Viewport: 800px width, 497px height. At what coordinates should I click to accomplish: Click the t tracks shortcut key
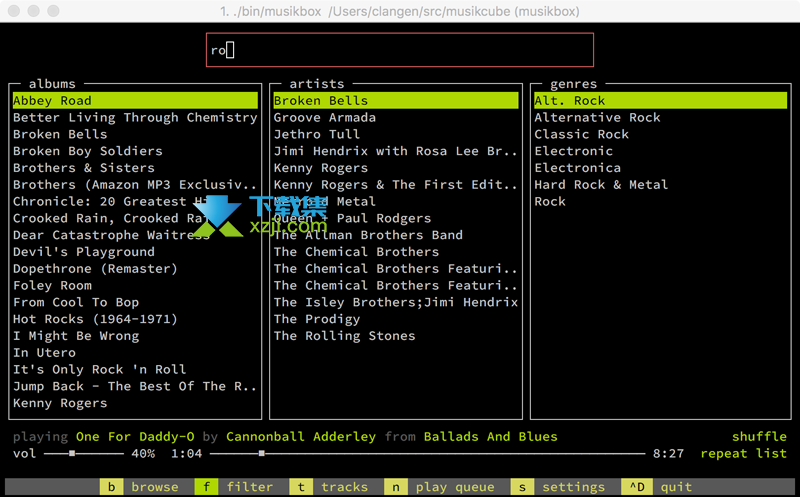[x=301, y=487]
